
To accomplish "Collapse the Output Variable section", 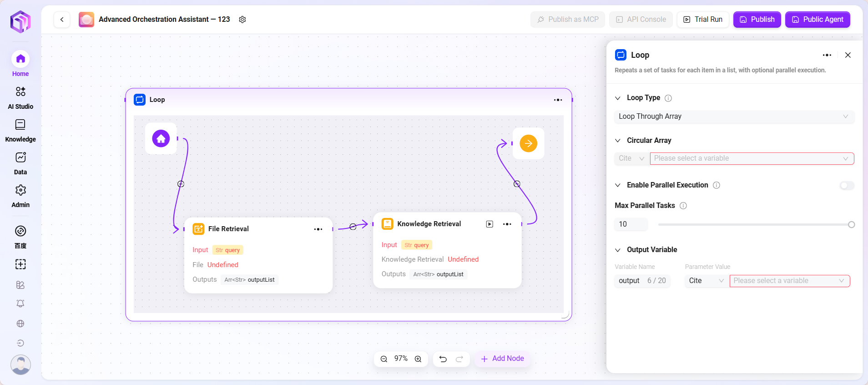I will click(618, 250).
